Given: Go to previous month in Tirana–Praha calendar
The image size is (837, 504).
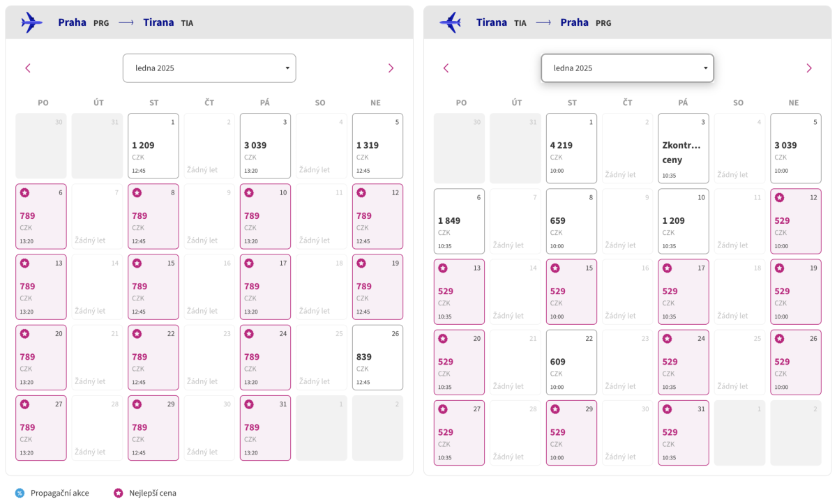Looking at the screenshot, I should pos(446,68).
